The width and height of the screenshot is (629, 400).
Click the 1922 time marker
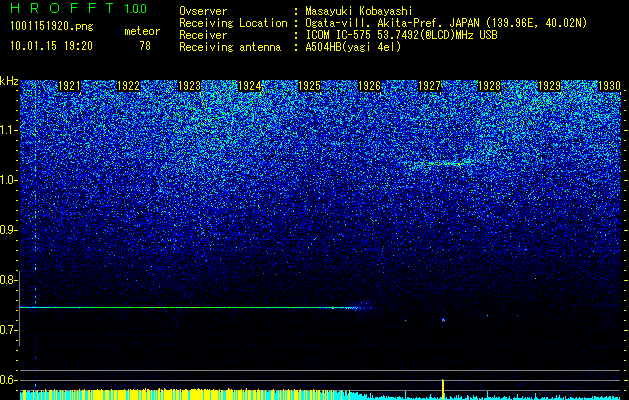(128, 86)
